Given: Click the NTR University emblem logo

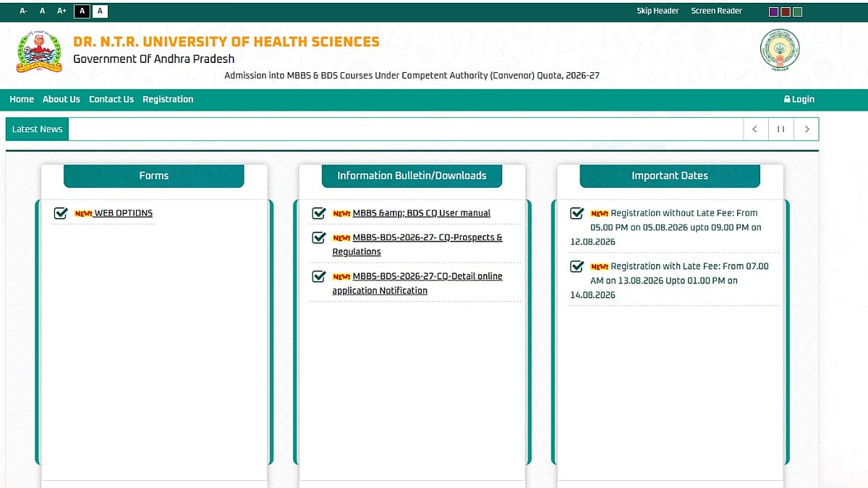Looking at the screenshot, I should [39, 51].
